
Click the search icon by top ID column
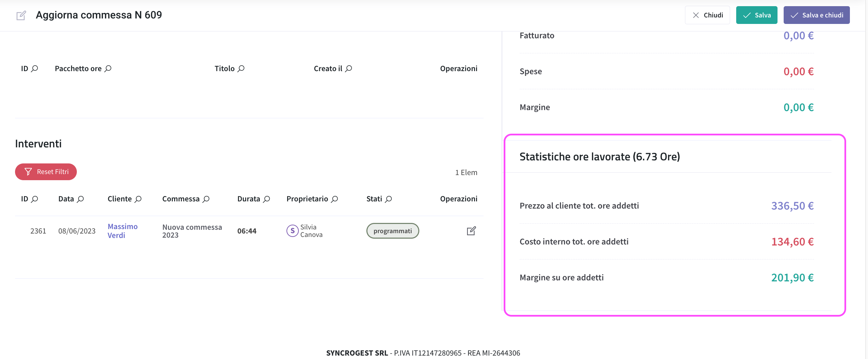point(34,69)
